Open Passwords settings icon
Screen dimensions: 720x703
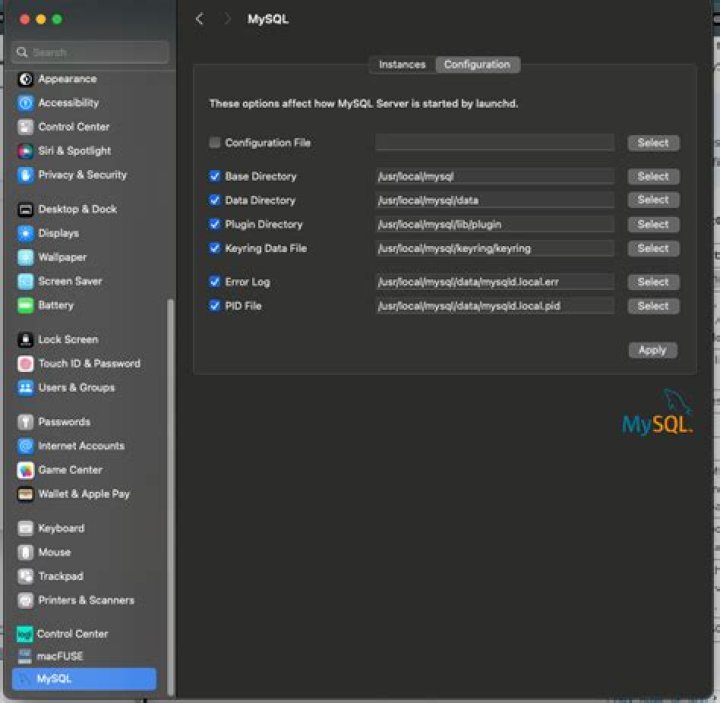coord(26,422)
